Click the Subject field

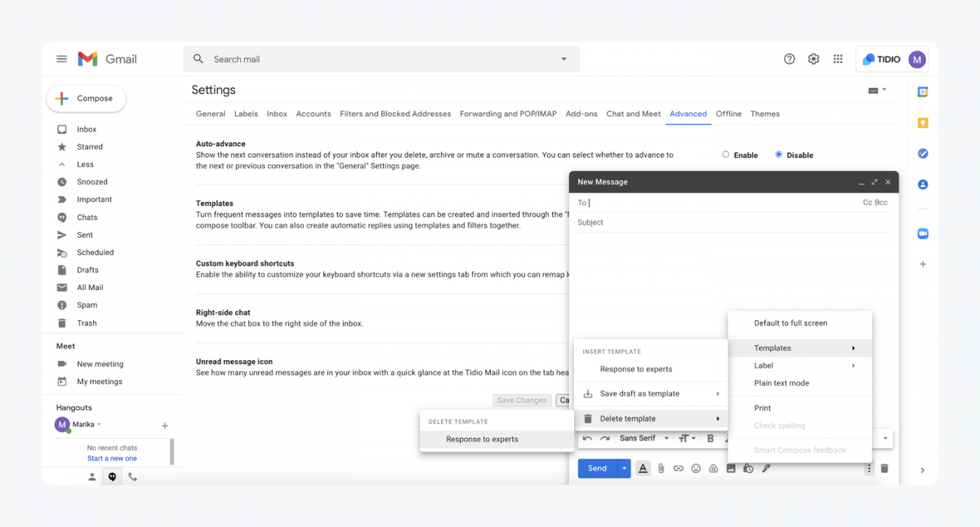click(x=733, y=222)
